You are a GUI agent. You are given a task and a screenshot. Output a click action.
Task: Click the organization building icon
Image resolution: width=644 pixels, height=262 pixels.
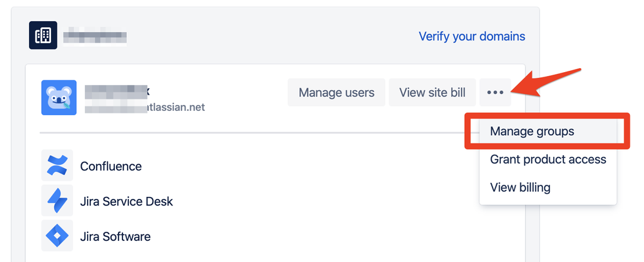(x=43, y=35)
